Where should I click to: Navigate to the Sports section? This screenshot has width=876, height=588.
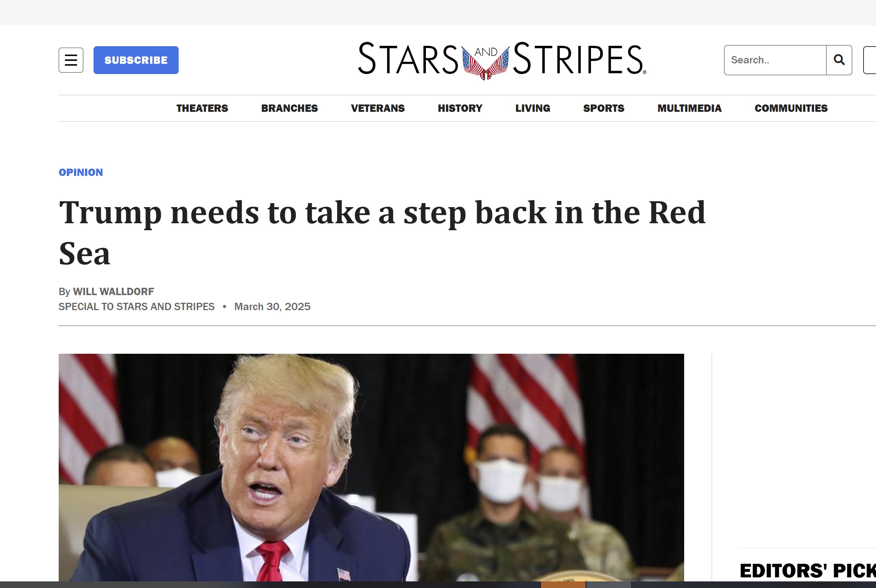coord(604,109)
